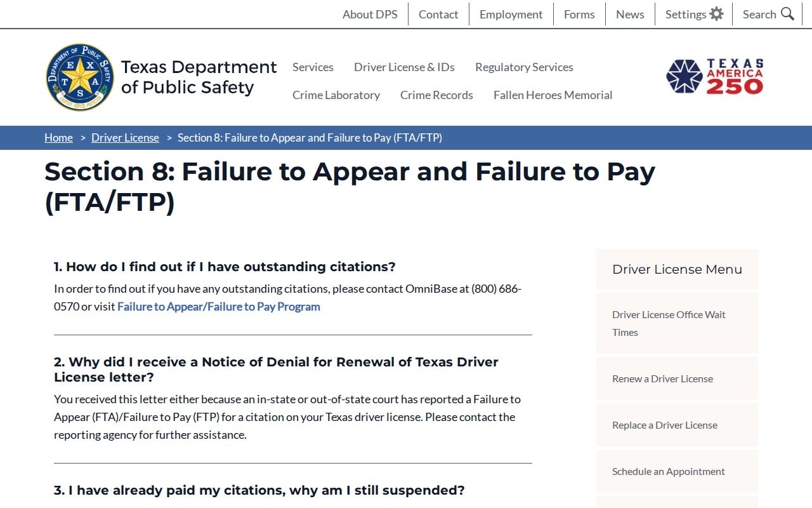
Task: Click the Driver License breadcrumb link
Action: pyautogui.click(x=125, y=138)
